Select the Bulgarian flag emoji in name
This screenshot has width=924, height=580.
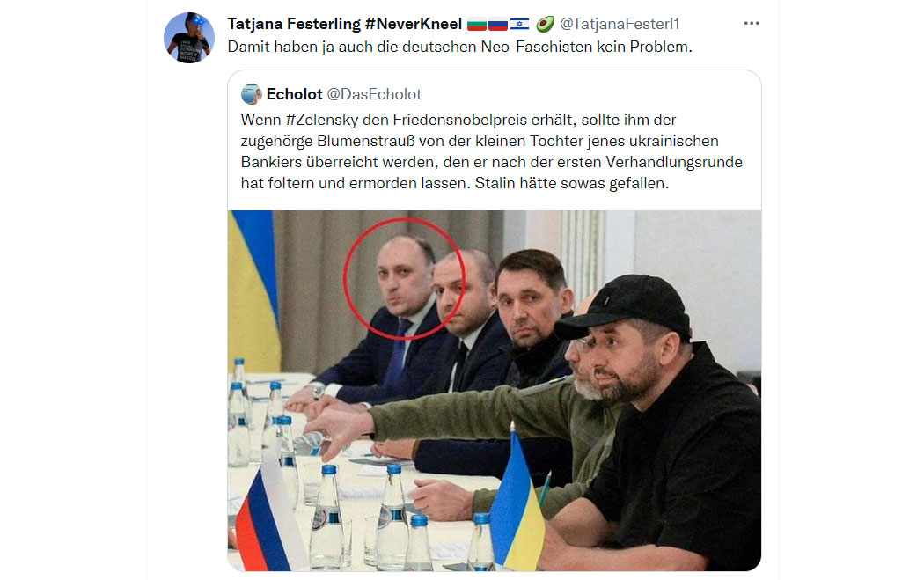[477, 24]
